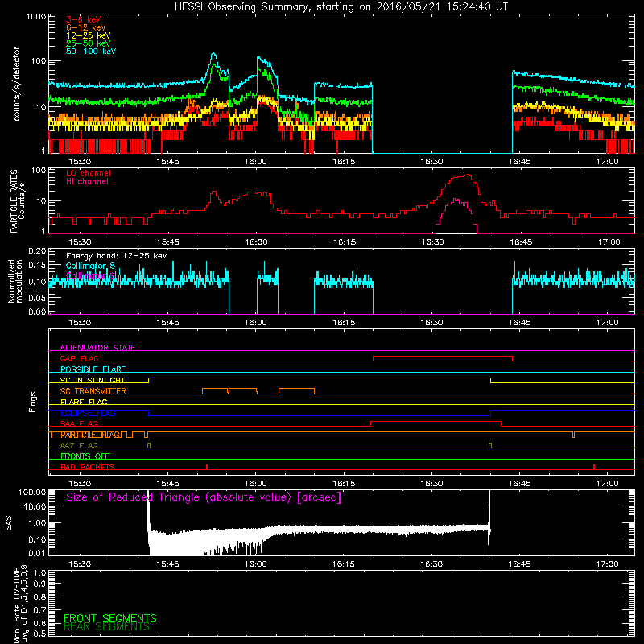This screenshot has height=644, width=644.
Task: Click the HI channel legend label
Action: tap(87, 181)
